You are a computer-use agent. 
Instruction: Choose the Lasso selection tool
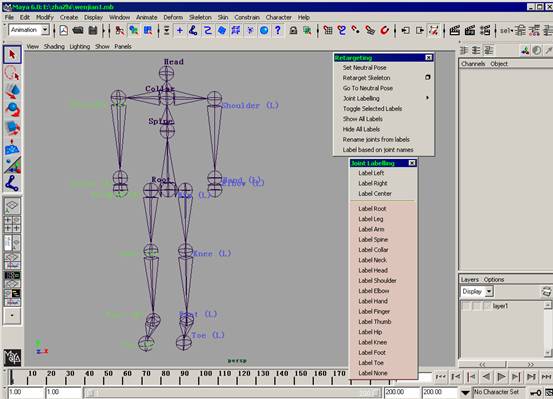click(x=12, y=73)
